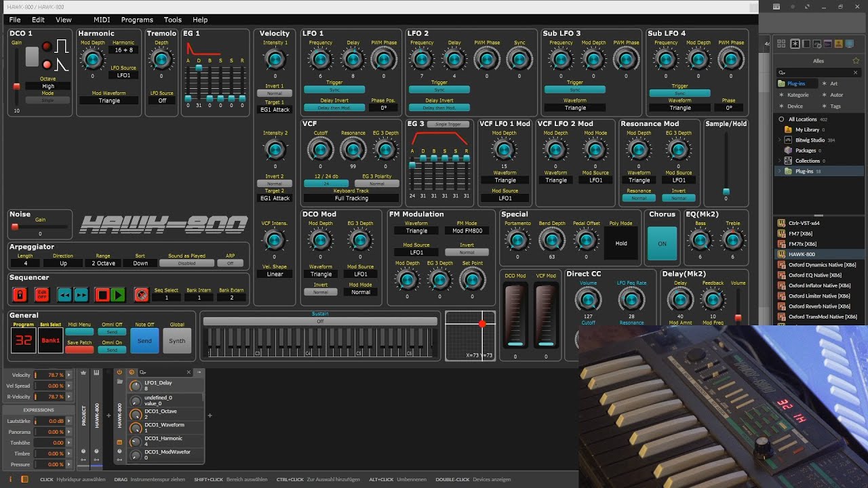Click the DCO 1 Gain vertical slider
The height and width of the screenshot is (488, 868).
(x=16, y=76)
